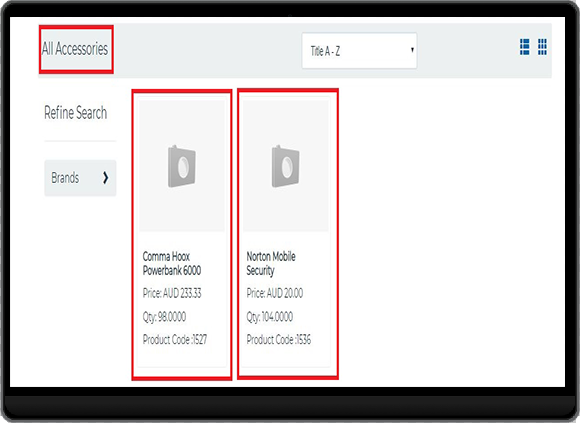Click price AUD 20.00 text
This screenshot has width=580, height=423.
click(275, 293)
